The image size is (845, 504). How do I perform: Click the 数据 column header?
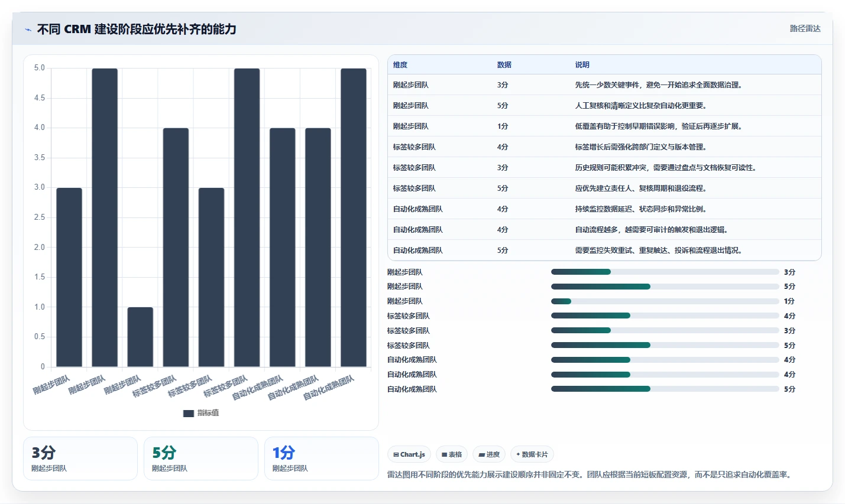coord(504,65)
